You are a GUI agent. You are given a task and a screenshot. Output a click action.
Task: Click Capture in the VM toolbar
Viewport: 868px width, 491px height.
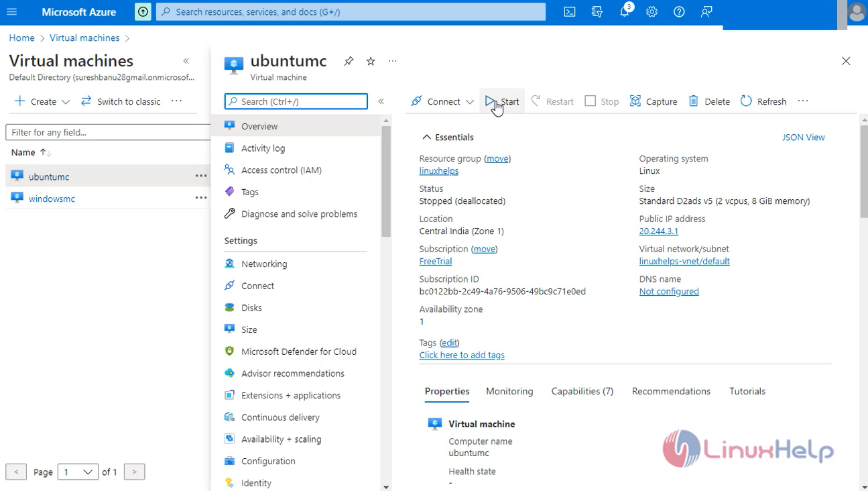click(x=654, y=101)
